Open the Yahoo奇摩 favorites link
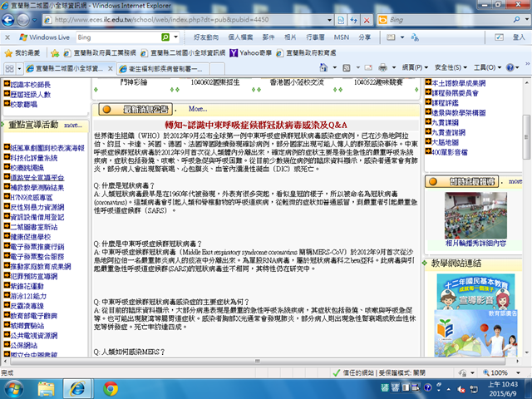 251,53
